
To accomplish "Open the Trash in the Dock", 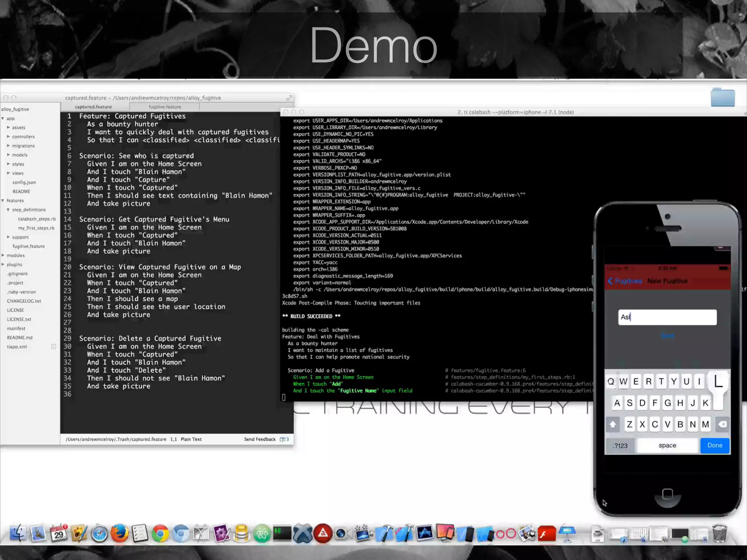I will (720, 534).
